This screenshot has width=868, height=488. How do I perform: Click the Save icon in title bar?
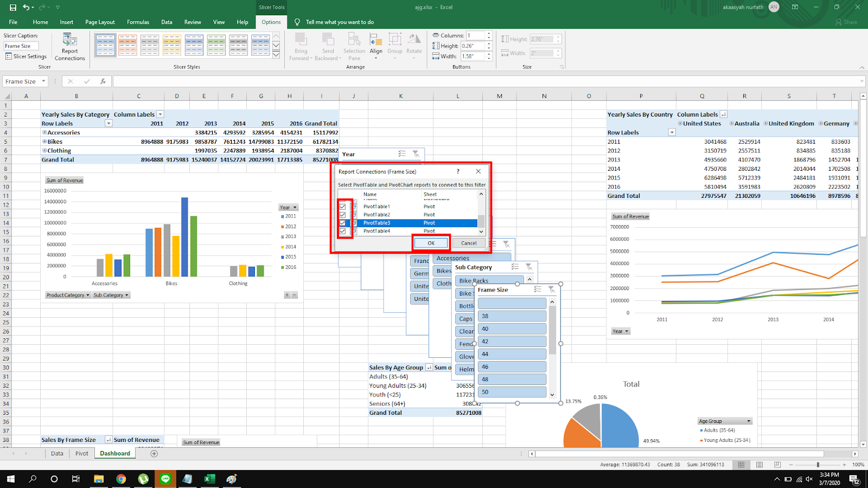click(13, 7)
